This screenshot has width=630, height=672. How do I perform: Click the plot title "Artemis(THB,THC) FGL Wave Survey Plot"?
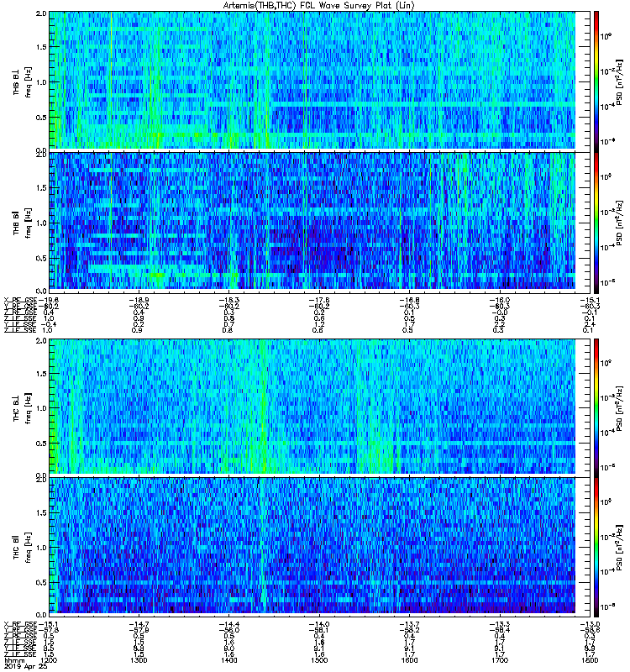(x=307, y=6)
